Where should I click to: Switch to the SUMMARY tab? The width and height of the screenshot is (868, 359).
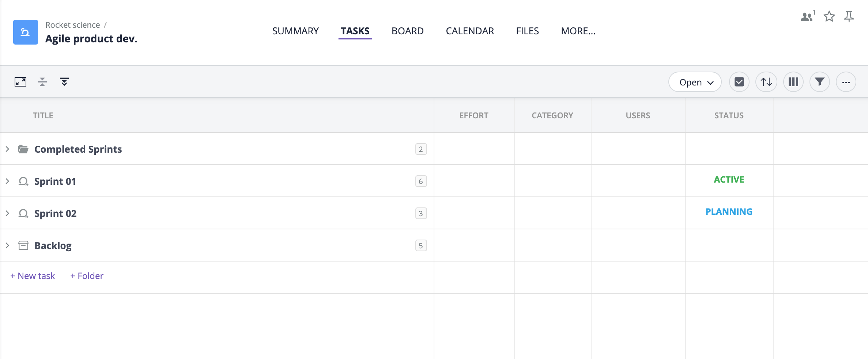(295, 31)
